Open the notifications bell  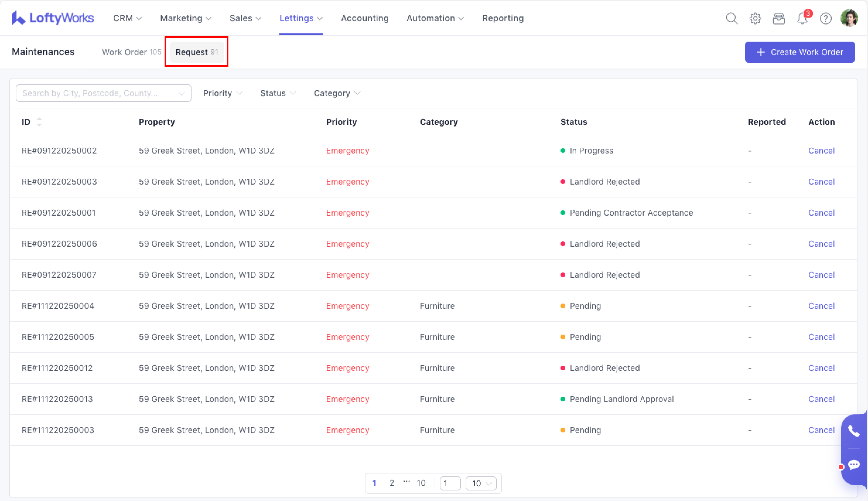click(x=802, y=18)
